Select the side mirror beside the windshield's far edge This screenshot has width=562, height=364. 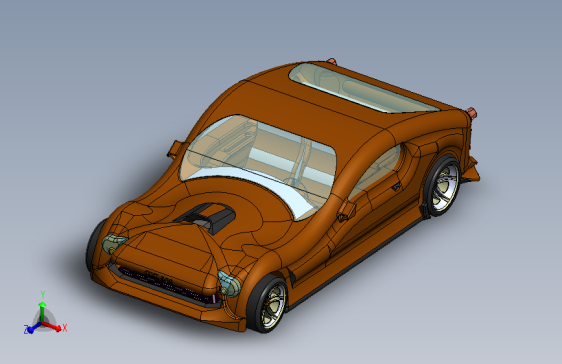pos(176,149)
